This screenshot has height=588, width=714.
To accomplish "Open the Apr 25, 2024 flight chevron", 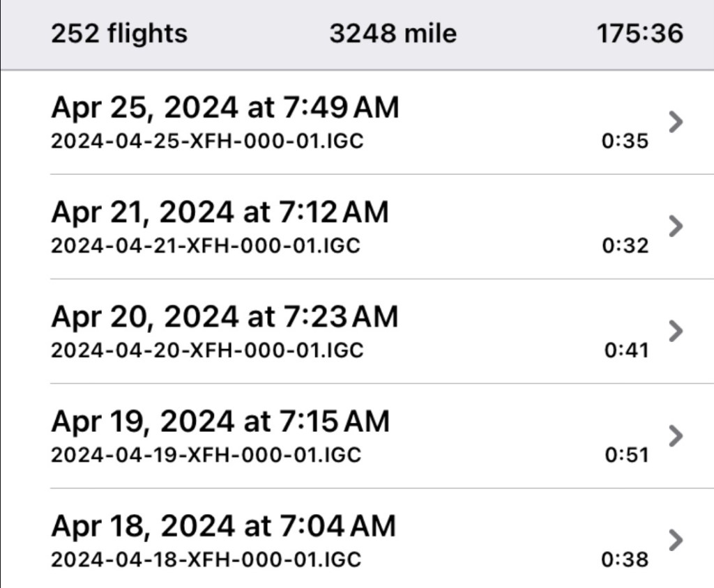I will tap(675, 122).
